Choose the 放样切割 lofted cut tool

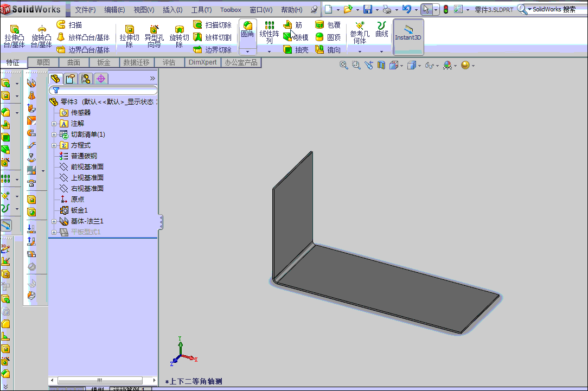click(212, 37)
